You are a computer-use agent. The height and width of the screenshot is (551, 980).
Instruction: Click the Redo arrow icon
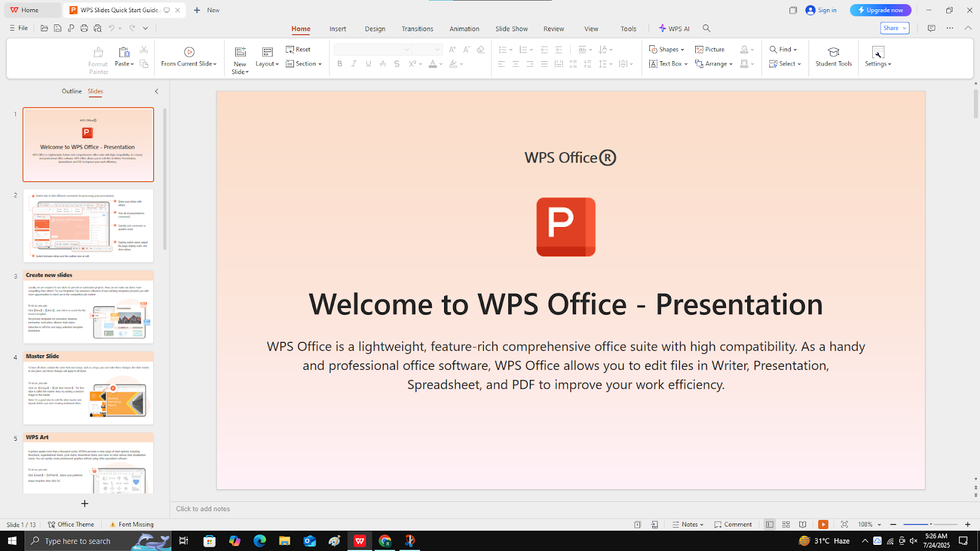point(132,28)
